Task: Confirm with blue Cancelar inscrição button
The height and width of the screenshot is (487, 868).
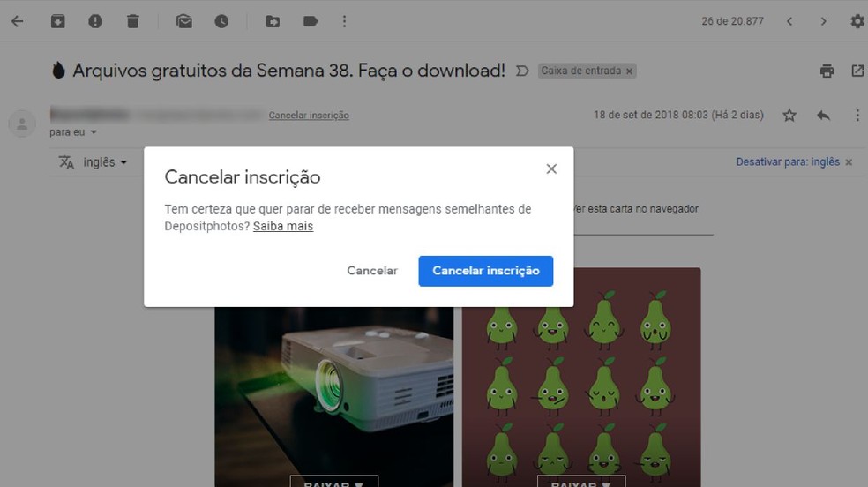Action: pos(485,271)
